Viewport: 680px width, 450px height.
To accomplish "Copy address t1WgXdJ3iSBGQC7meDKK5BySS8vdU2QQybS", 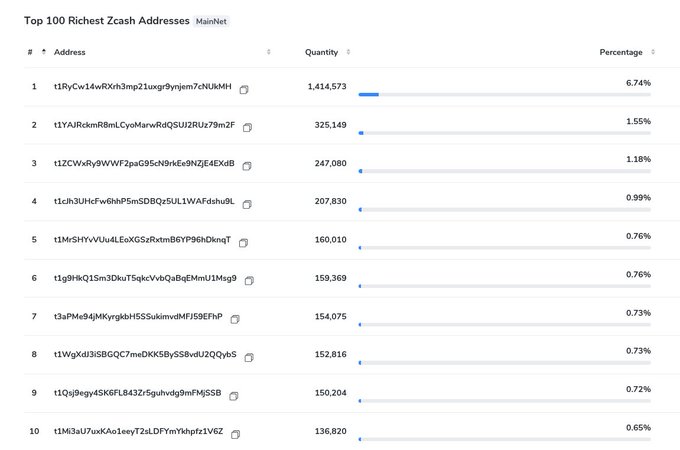I will point(249,358).
